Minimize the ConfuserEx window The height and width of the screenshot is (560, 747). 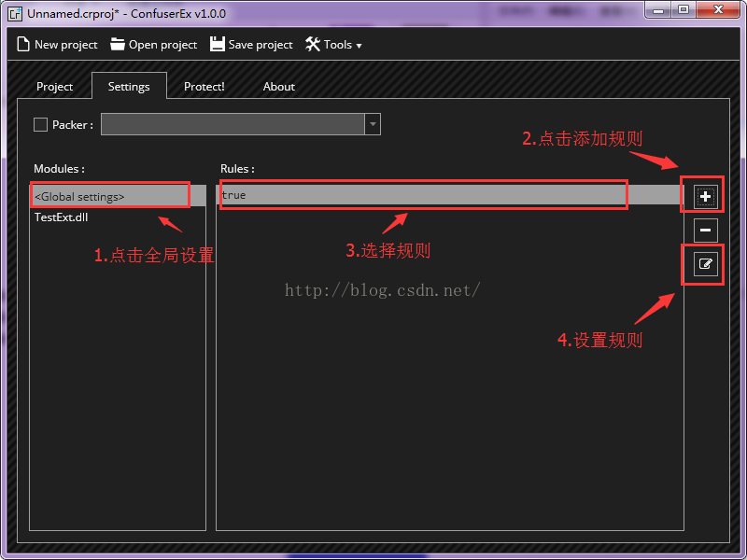click(658, 9)
